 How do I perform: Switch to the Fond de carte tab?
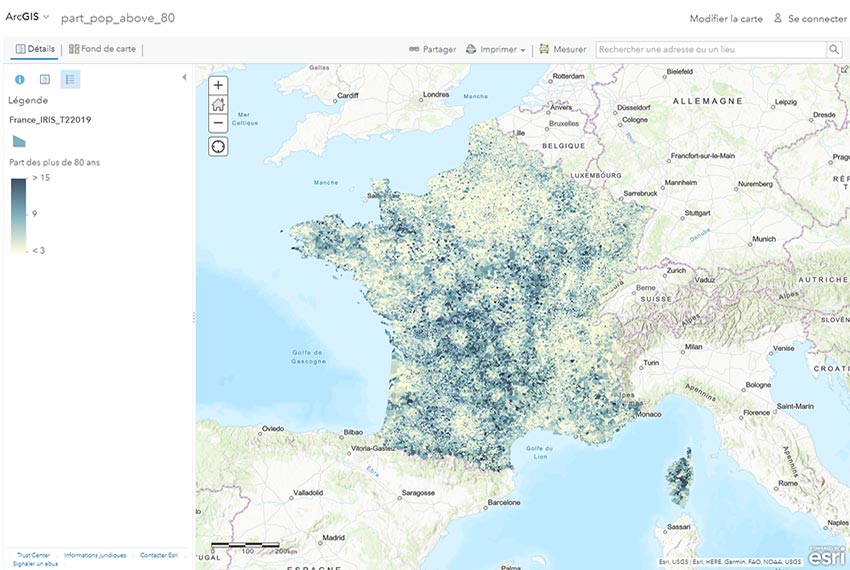102,49
